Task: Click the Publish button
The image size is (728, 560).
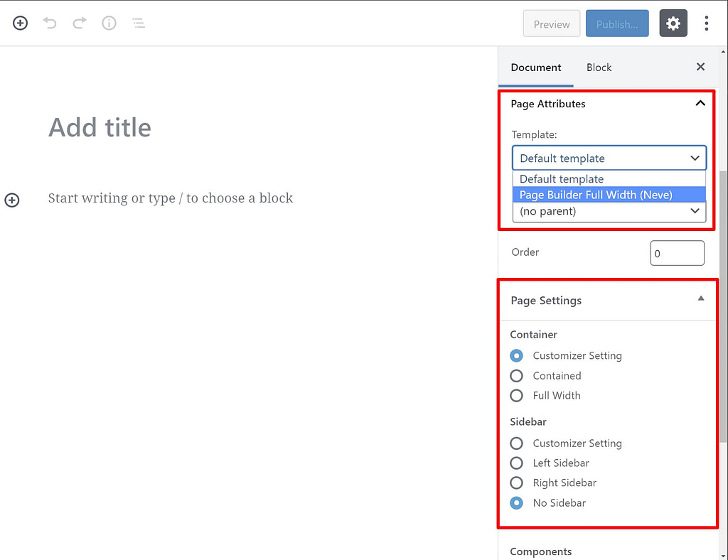Action: tap(616, 23)
